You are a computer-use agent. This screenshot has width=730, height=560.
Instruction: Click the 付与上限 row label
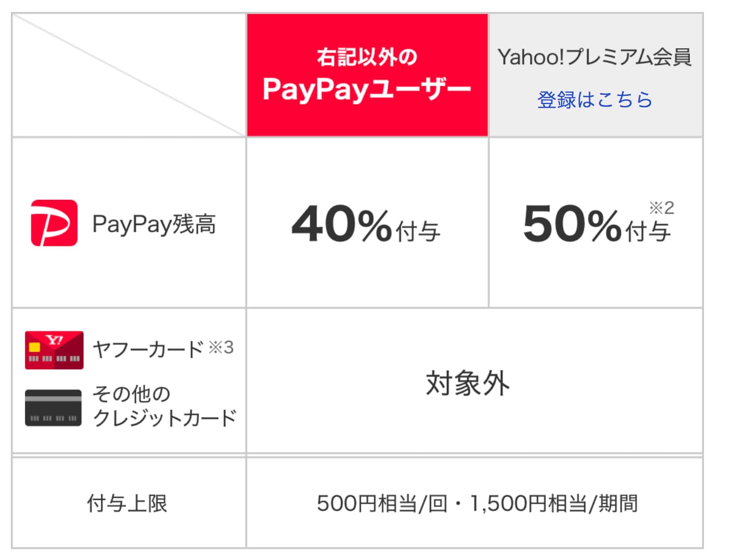pyautogui.click(x=127, y=503)
